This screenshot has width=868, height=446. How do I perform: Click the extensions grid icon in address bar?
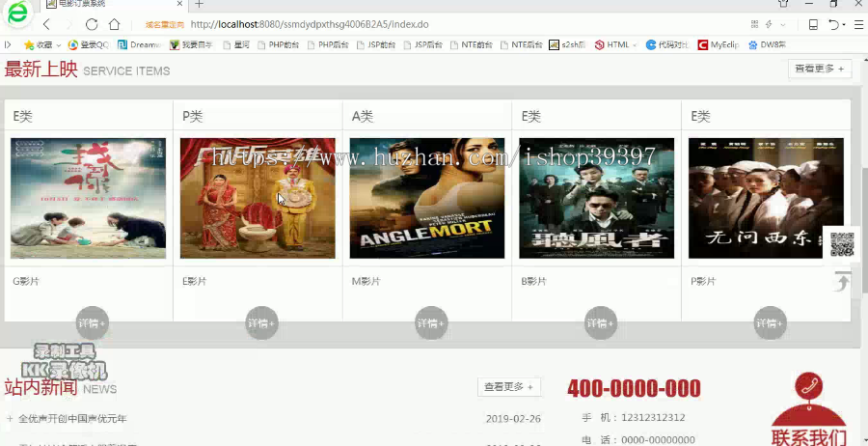pos(754,24)
